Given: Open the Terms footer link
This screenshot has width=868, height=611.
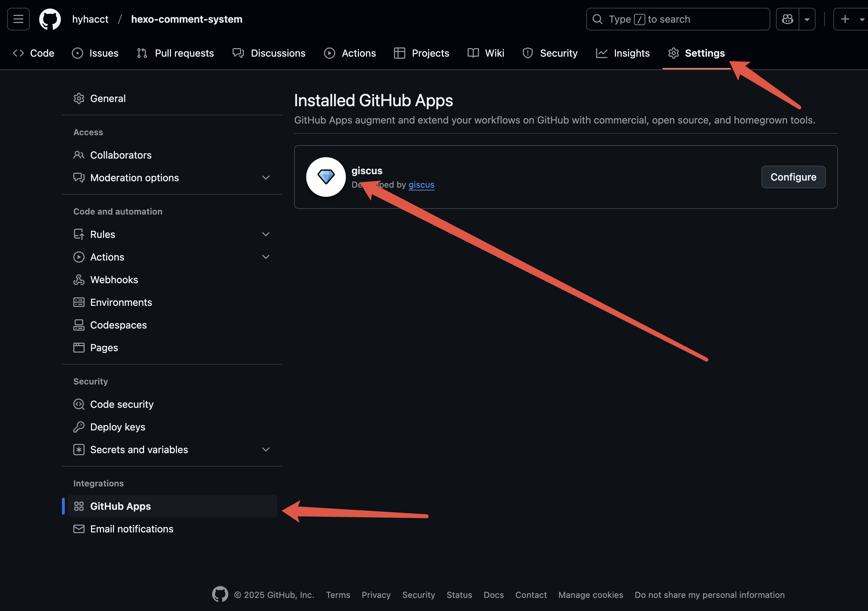Looking at the screenshot, I should tap(338, 595).
